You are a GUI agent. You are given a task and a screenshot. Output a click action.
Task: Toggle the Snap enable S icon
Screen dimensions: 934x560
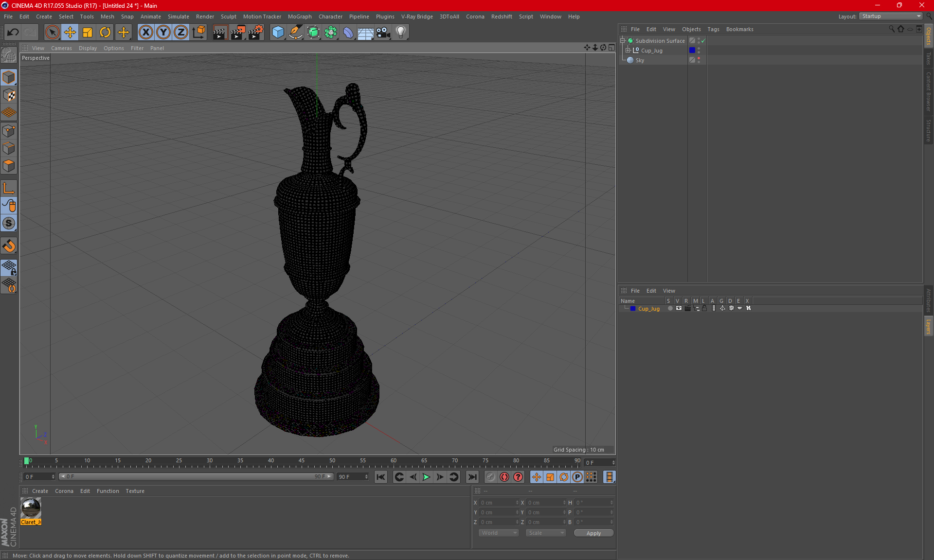point(9,224)
